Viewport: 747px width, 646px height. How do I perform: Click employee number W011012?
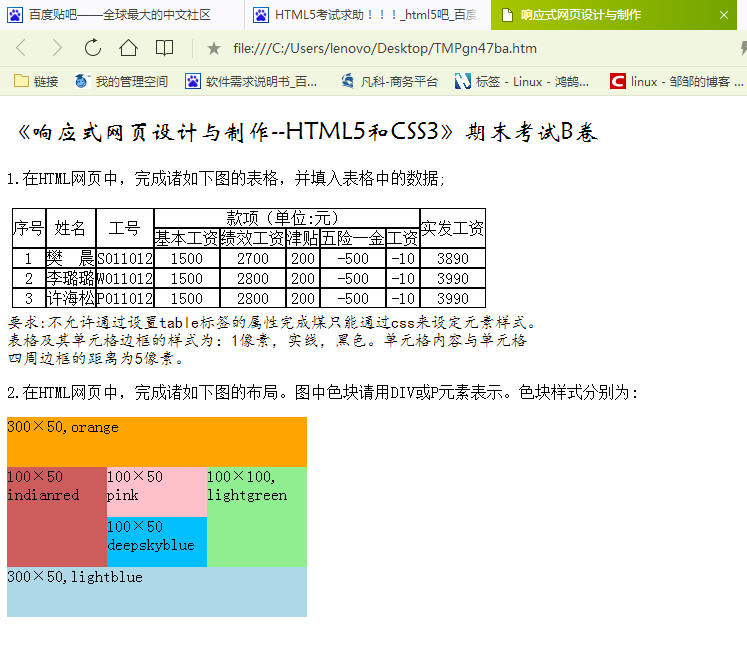pos(124,278)
